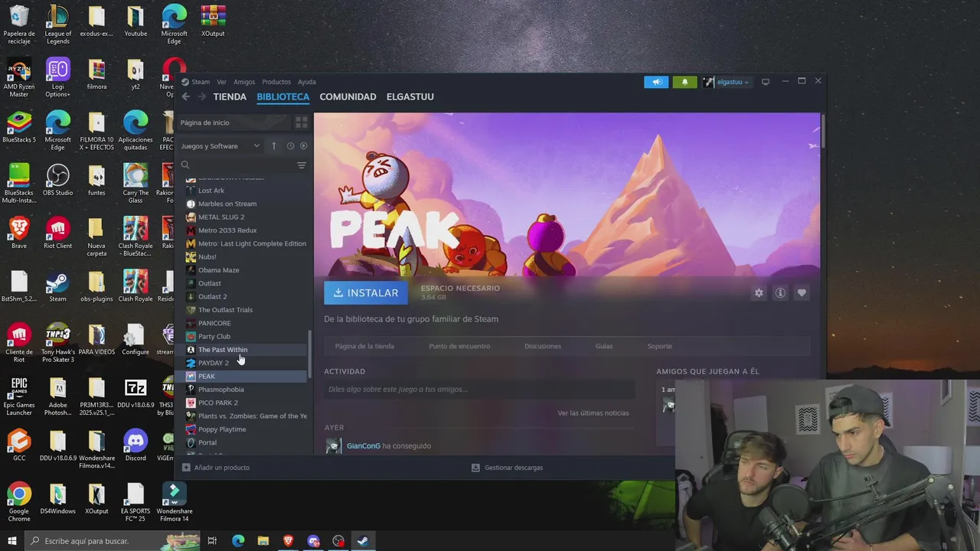Open Brave browser from the taskbar

(x=288, y=541)
